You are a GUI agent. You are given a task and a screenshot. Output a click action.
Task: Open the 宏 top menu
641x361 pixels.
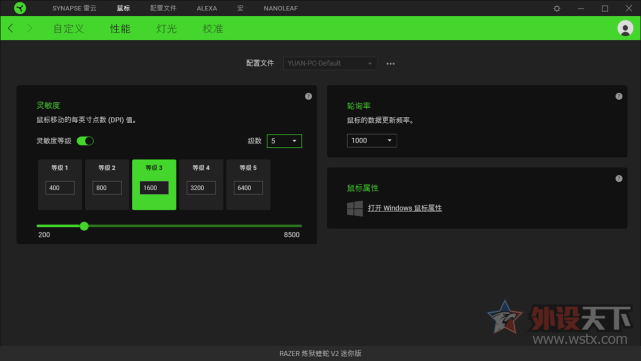click(x=240, y=8)
